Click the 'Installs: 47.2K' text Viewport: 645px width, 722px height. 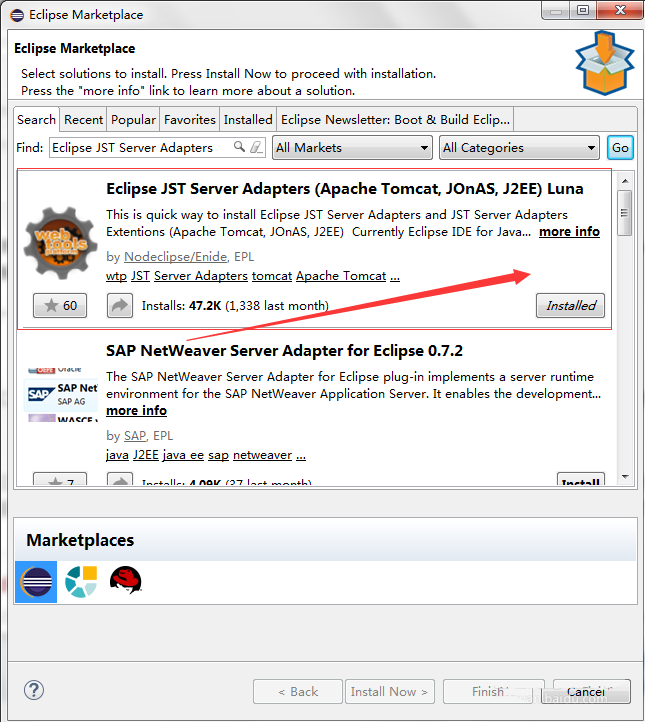[x=181, y=306]
